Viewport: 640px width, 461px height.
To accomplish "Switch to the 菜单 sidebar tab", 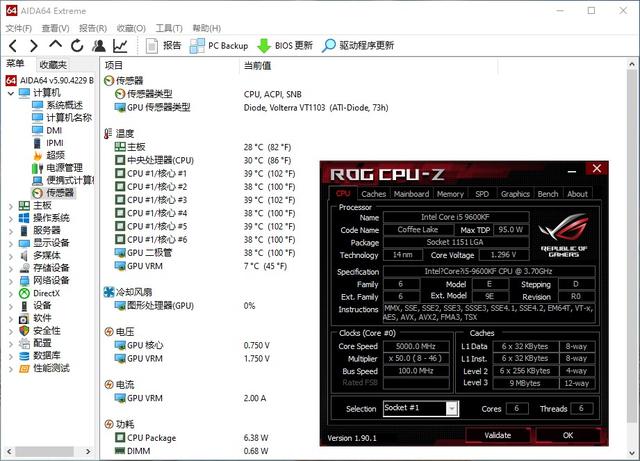I will (15, 64).
